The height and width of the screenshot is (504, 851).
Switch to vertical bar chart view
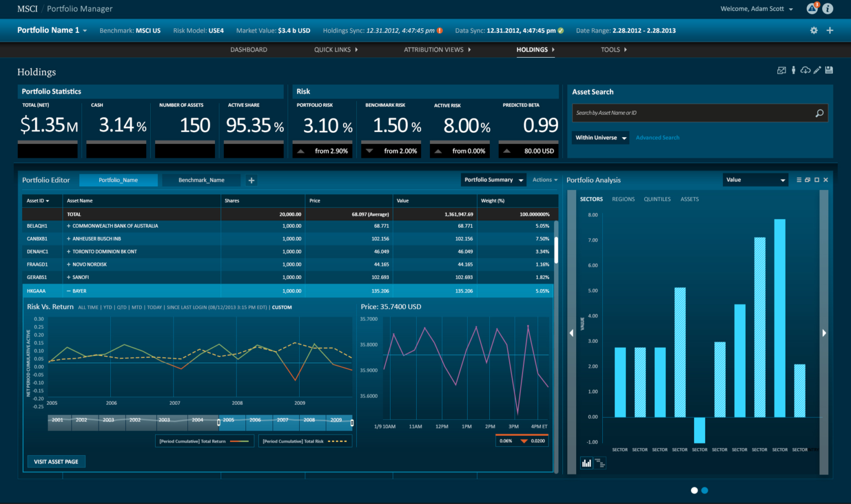586,463
